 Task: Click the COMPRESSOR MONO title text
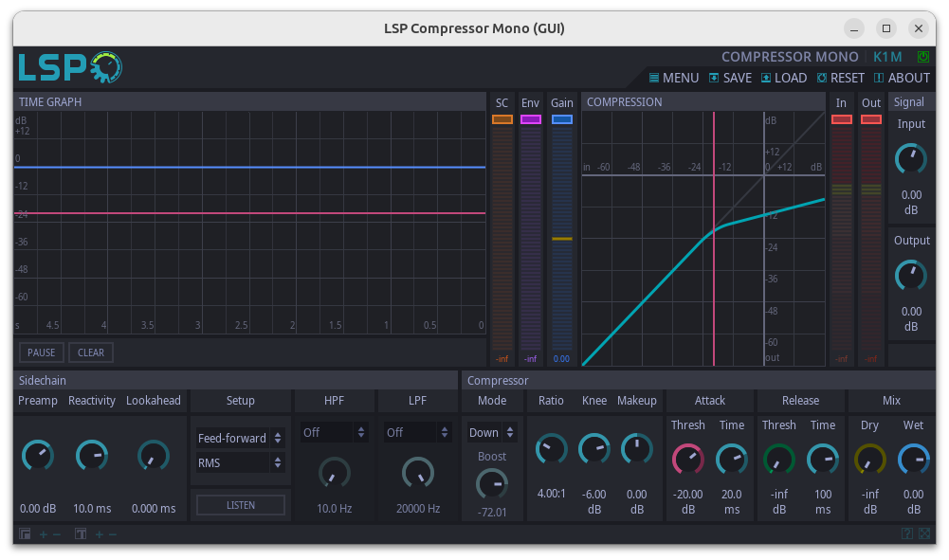click(x=790, y=57)
